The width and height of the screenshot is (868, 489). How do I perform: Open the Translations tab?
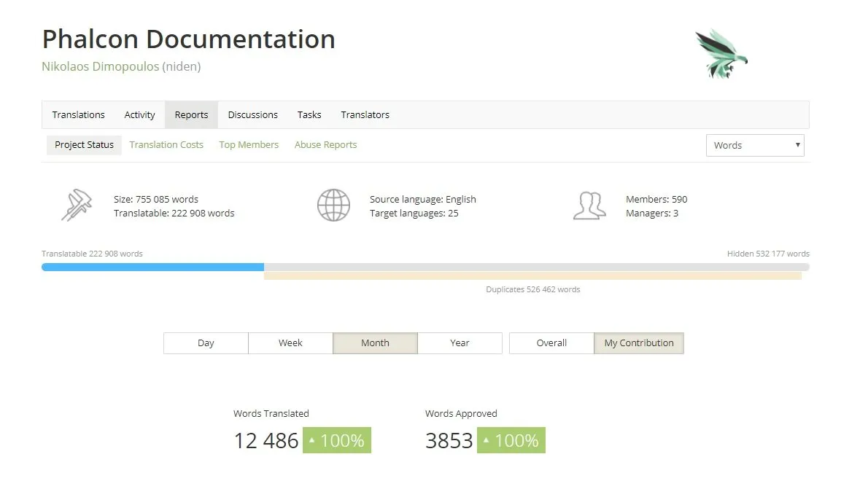point(79,114)
